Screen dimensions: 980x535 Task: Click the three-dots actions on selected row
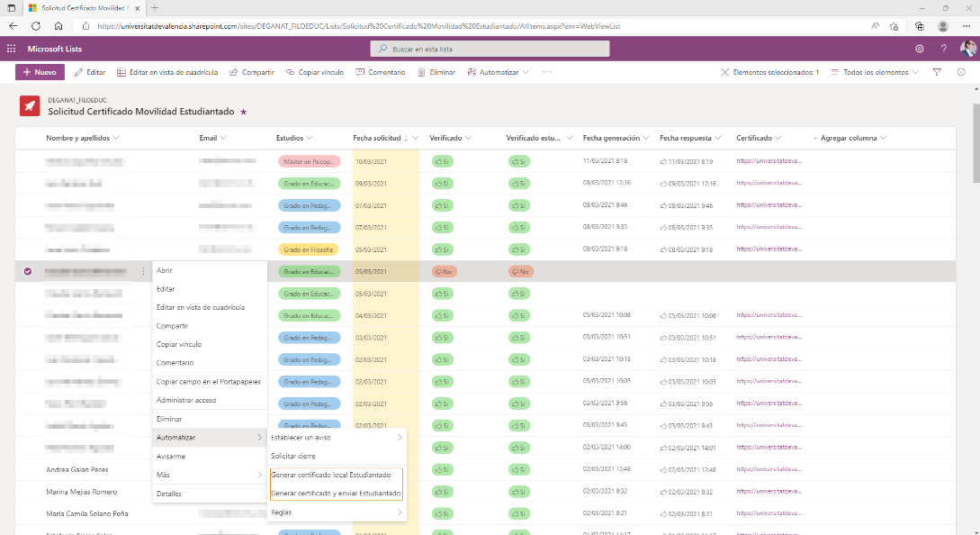[x=143, y=271]
